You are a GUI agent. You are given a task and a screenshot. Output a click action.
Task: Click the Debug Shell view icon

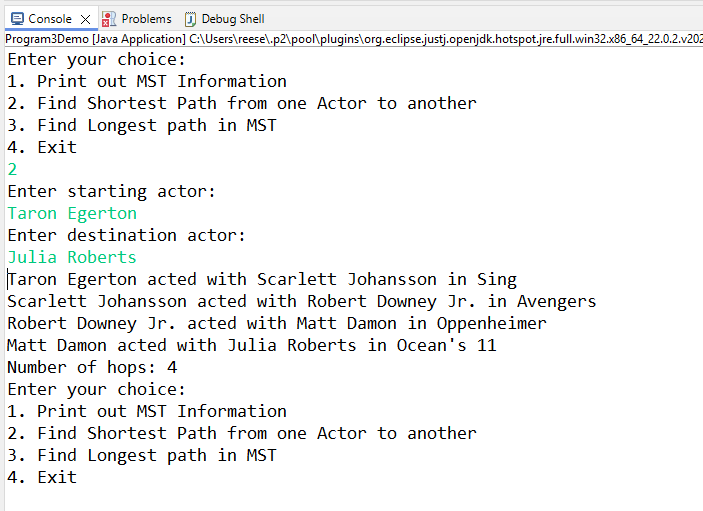[x=190, y=19]
